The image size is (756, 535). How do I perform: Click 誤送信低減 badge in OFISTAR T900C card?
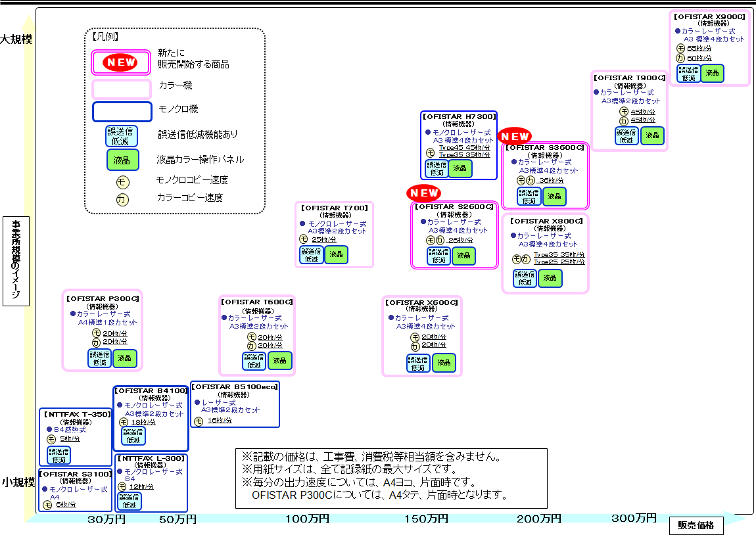[626, 136]
